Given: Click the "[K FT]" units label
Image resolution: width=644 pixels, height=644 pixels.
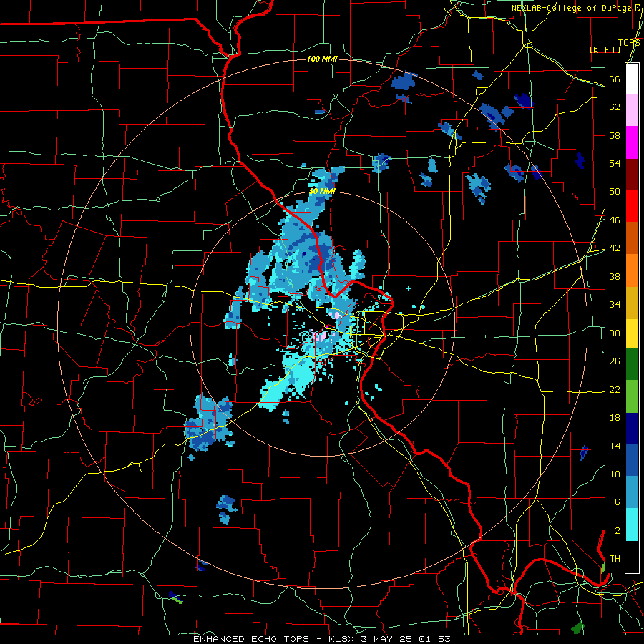Looking at the screenshot, I should pos(605,50).
